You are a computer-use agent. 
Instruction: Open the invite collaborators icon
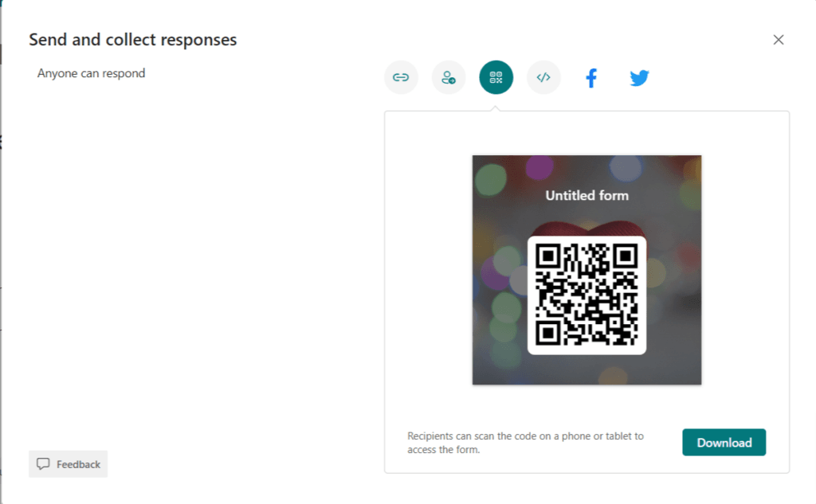point(448,77)
